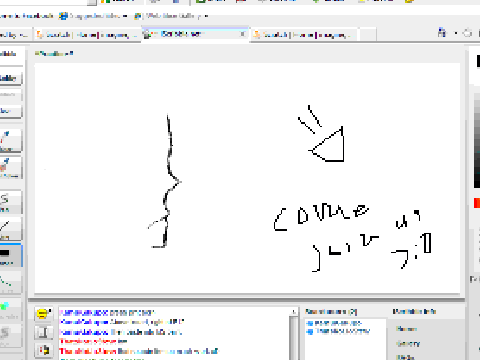Expand the Web Slice Gallery dropdown
The height and width of the screenshot is (360, 480).
tap(206, 16)
